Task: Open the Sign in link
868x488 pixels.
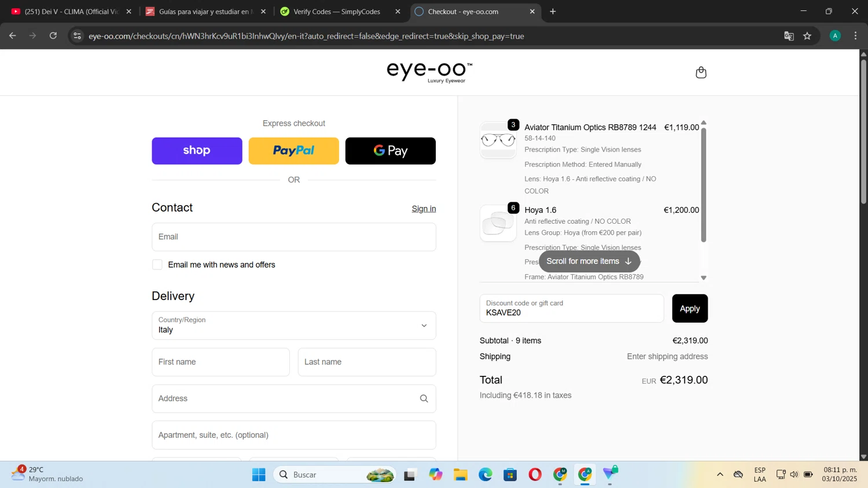Action: pos(424,209)
